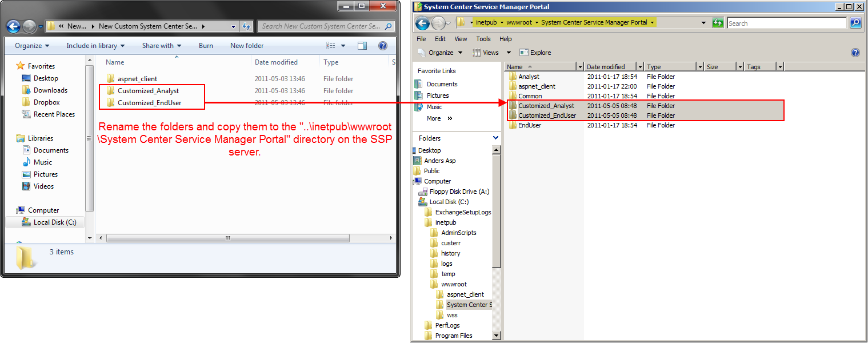The height and width of the screenshot is (343, 868).
Task: Open Include in library dropdown
Action: pos(95,46)
